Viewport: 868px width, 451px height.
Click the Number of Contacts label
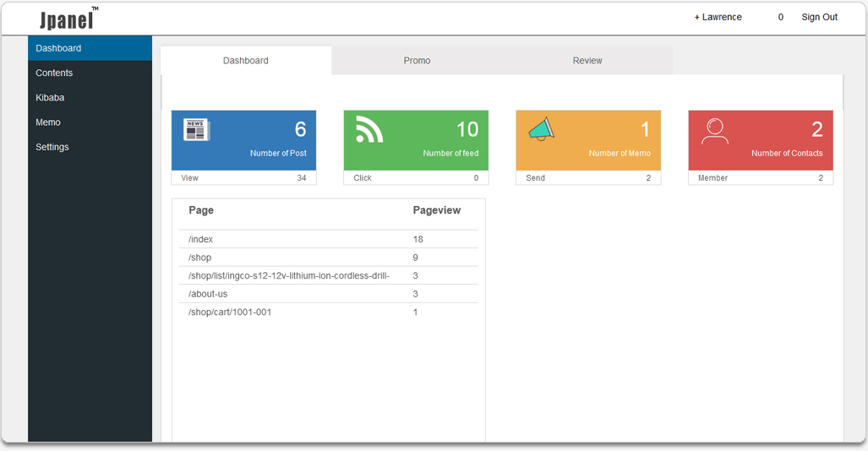pos(787,153)
